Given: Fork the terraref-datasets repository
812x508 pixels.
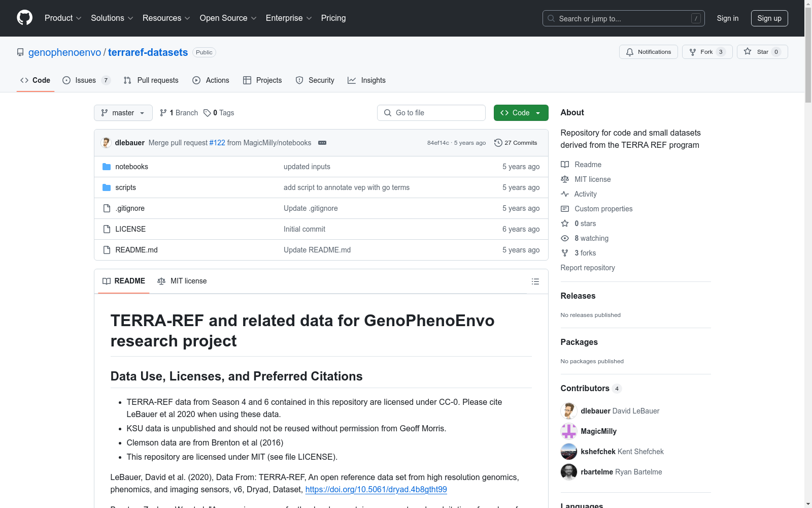Looking at the screenshot, I should [707, 52].
